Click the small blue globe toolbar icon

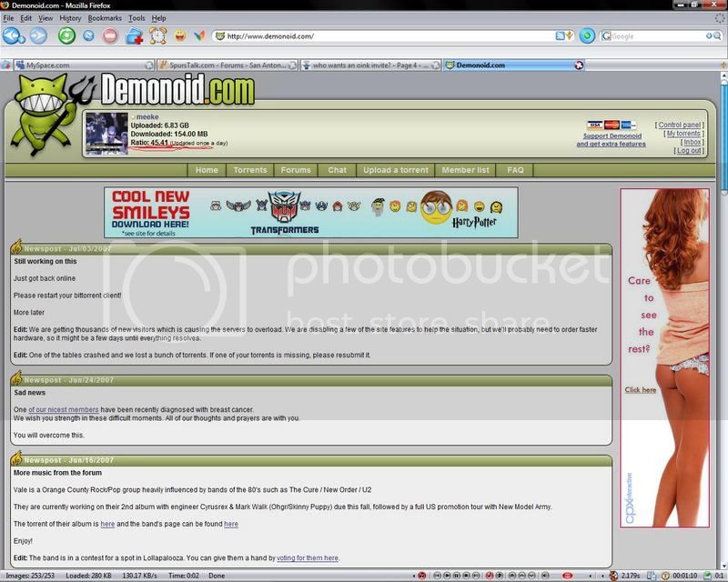click(88, 35)
